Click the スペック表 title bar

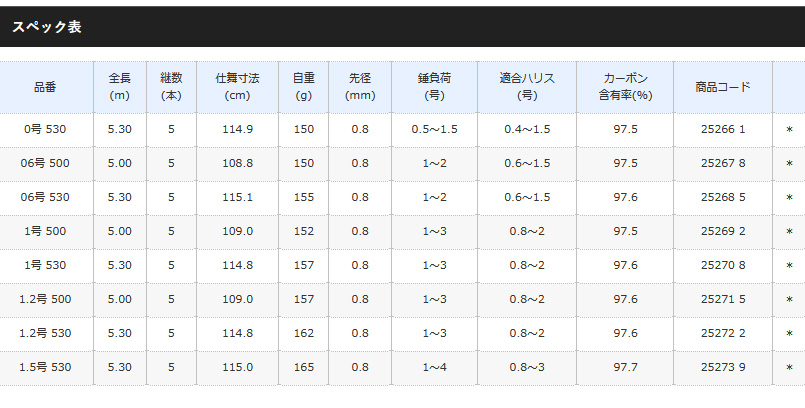(402, 27)
